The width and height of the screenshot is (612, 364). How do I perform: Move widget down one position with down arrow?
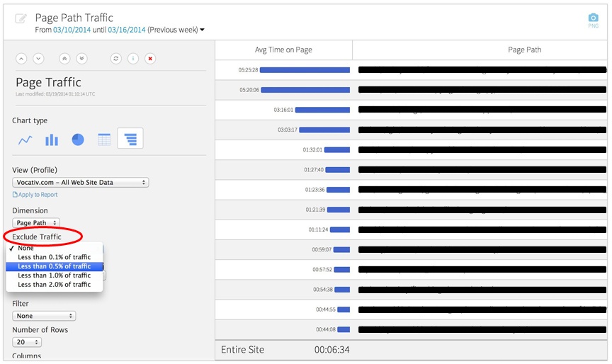(x=38, y=59)
